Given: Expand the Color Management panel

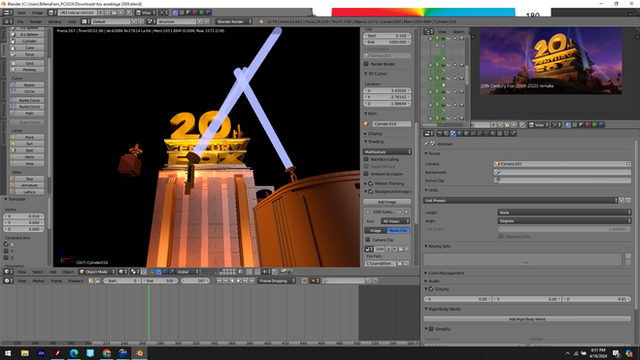Looking at the screenshot, I should (446, 273).
